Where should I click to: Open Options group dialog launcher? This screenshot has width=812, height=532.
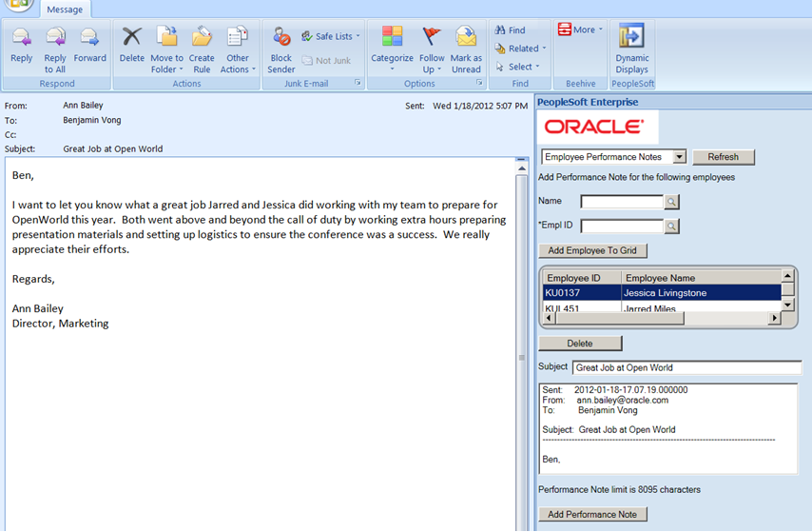[x=479, y=83]
